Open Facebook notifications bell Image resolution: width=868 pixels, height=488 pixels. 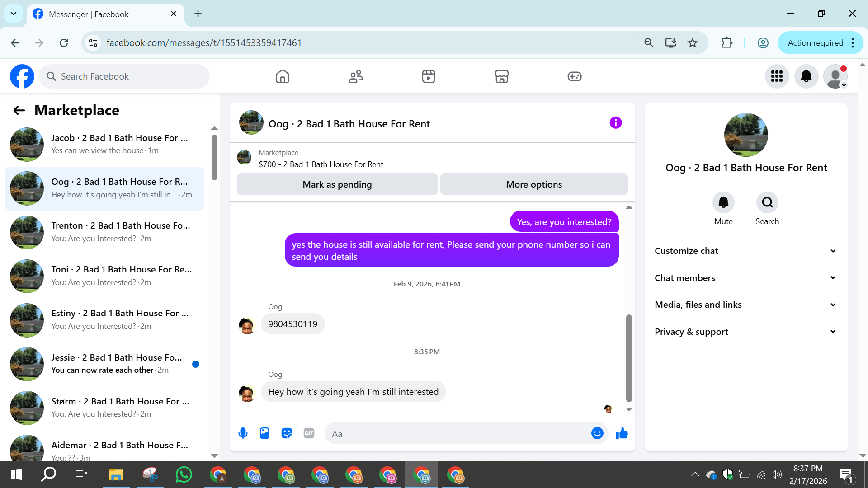pyautogui.click(x=806, y=76)
